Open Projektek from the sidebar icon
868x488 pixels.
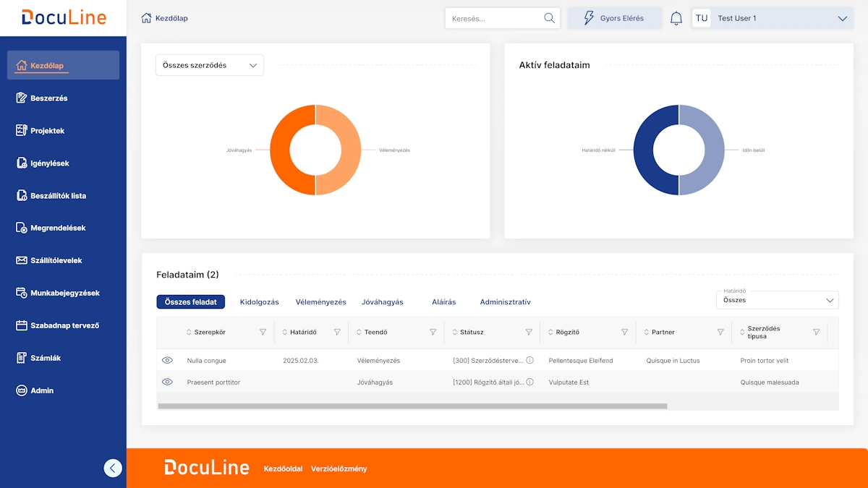[22, 131]
